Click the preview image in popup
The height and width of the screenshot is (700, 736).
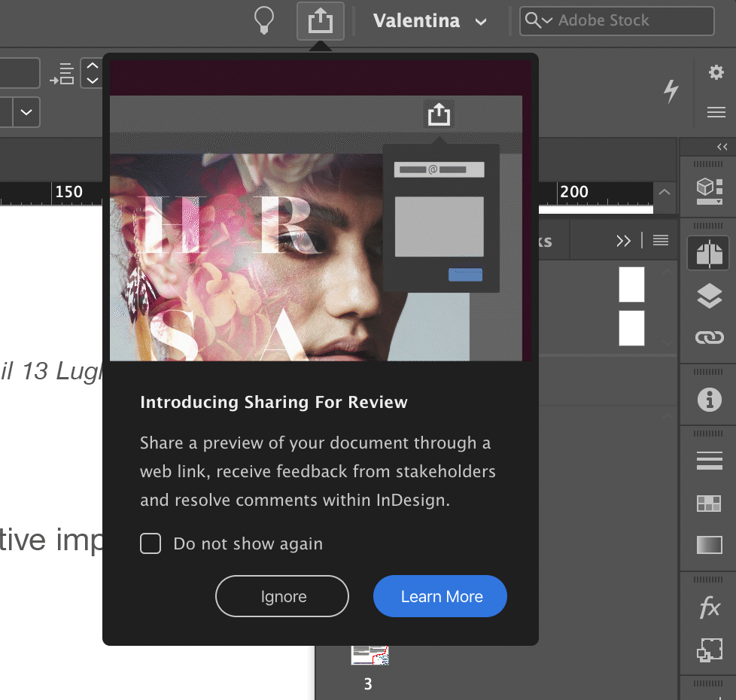tap(321, 210)
